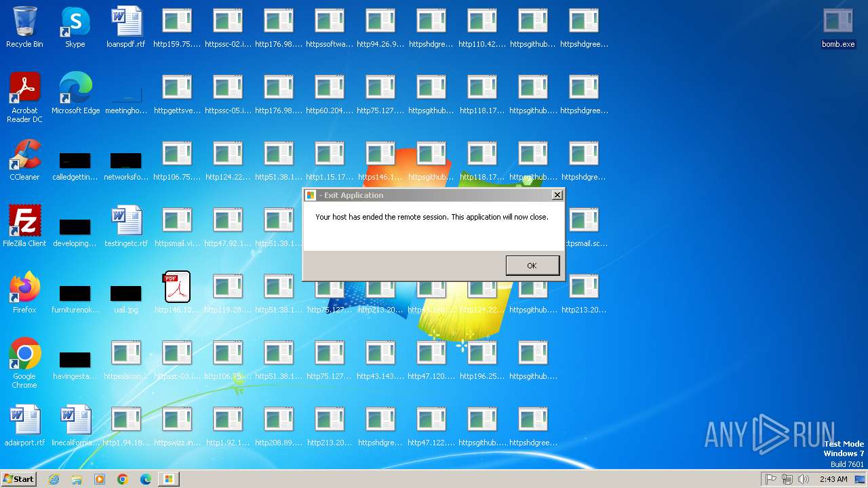Select the http159.75... file icon
868x488 pixels.
pos(177,27)
